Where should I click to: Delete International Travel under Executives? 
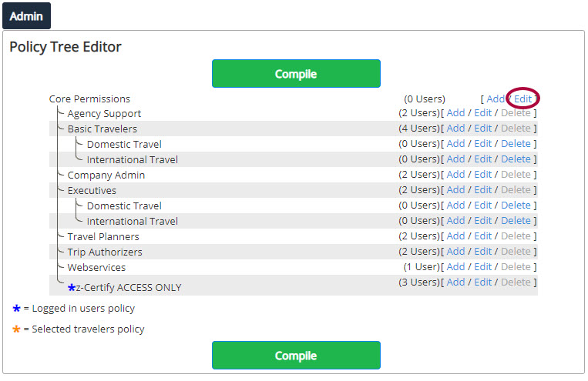[516, 220]
